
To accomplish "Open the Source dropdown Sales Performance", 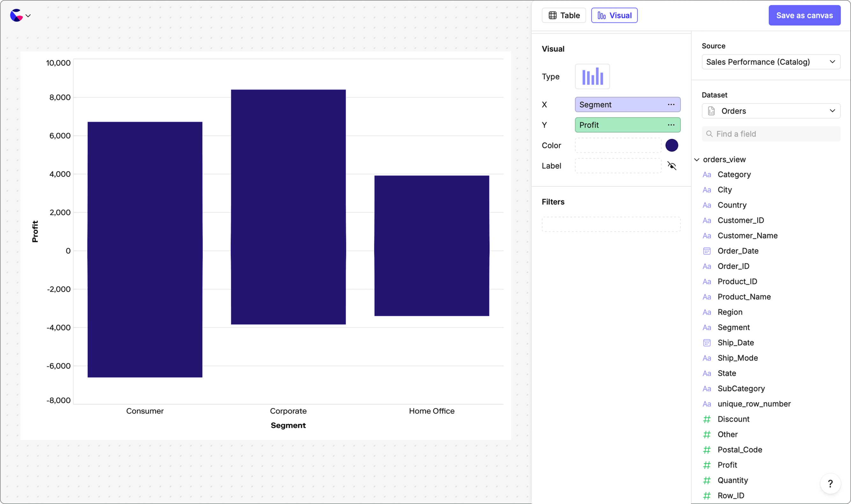I will [771, 62].
